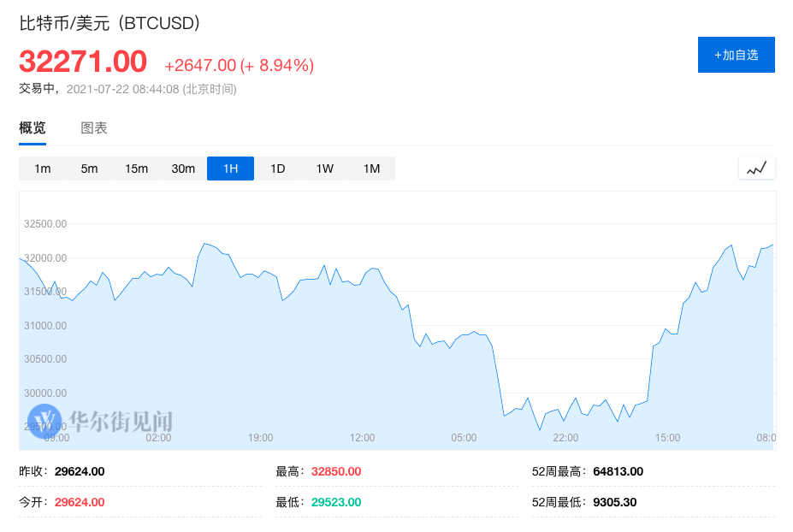Select the 5m candle interval
Viewport: 793px width, 532px height.
tap(89, 168)
